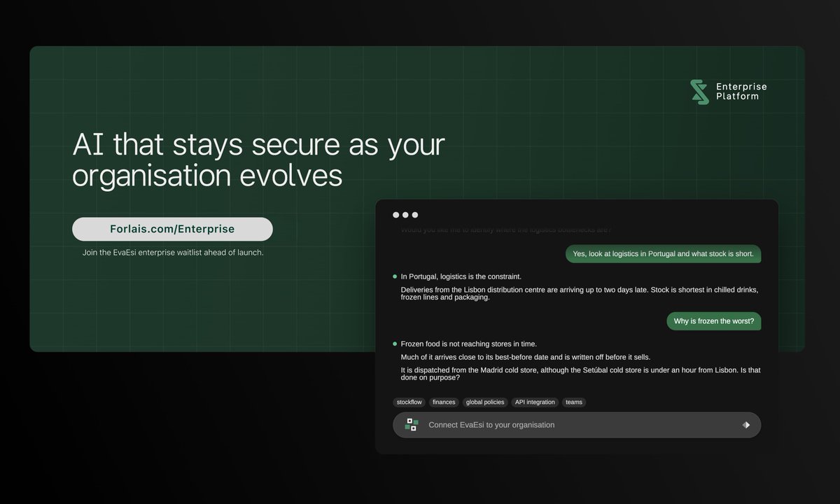Click the 'AI that stays secure' headline

pyautogui.click(x=259, y=160)
